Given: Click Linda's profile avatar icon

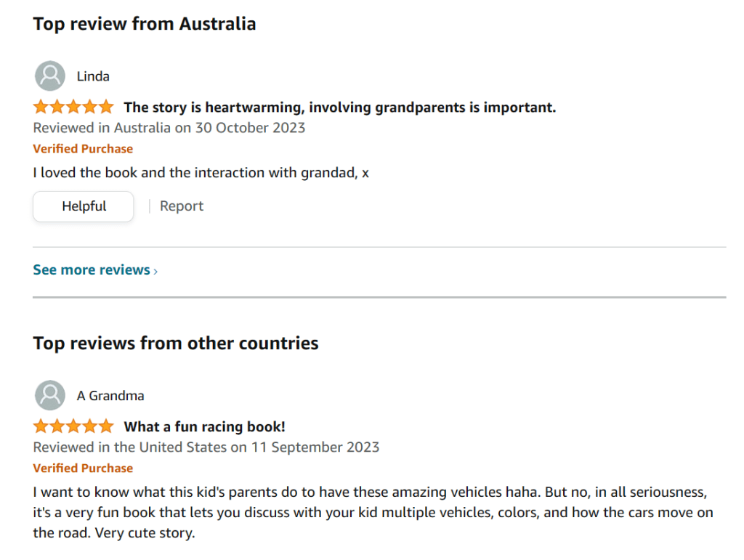Looking at the screenshot, I should click(49, 76).
